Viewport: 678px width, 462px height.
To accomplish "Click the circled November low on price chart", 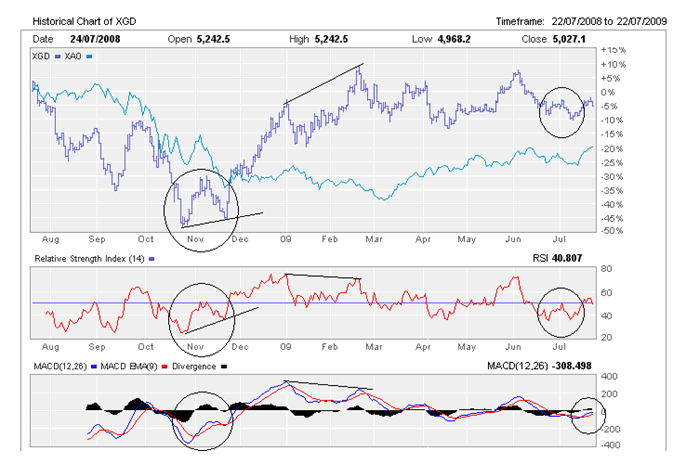I will [202, 208].
